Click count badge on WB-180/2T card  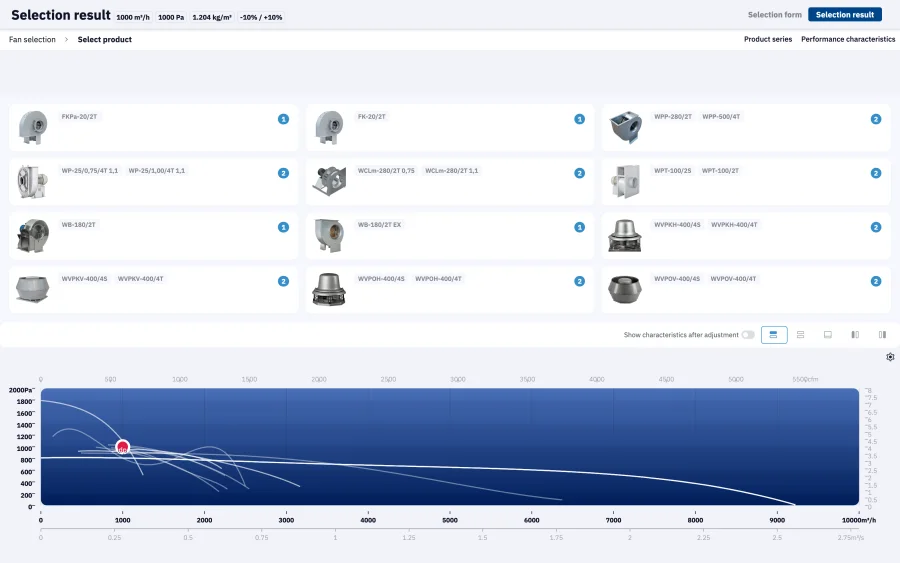tap(284, 227)
